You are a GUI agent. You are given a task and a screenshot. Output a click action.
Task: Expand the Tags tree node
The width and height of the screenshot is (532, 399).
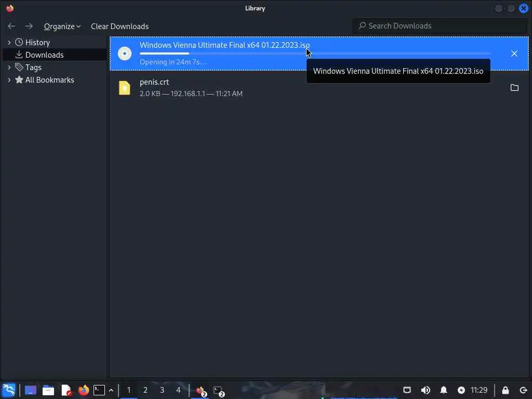tap(9, 68)
